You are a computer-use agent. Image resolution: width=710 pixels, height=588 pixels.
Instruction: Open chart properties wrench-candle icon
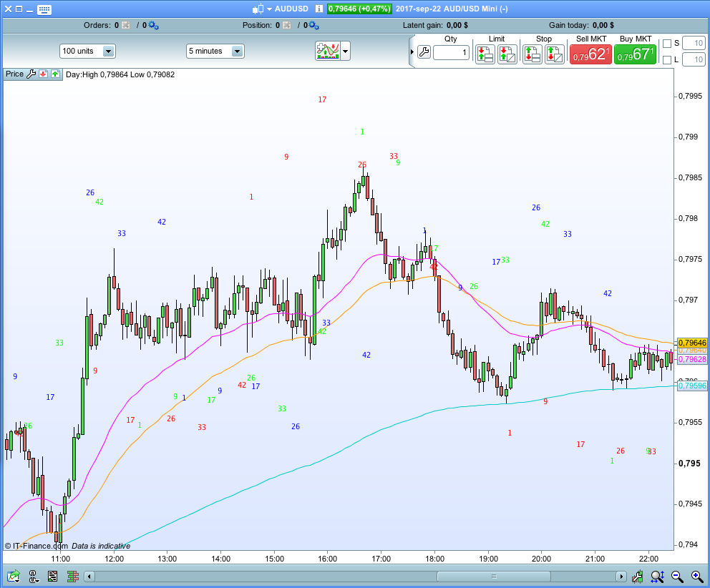pyautogui.click(x=638, y=577)
